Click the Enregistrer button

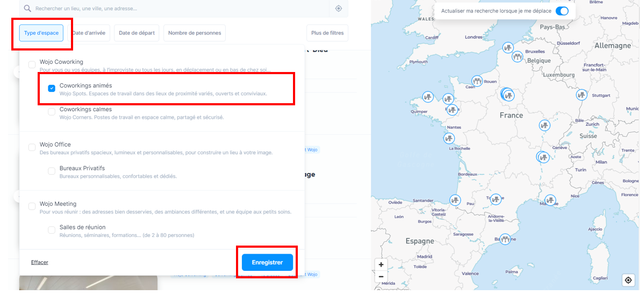267,262
